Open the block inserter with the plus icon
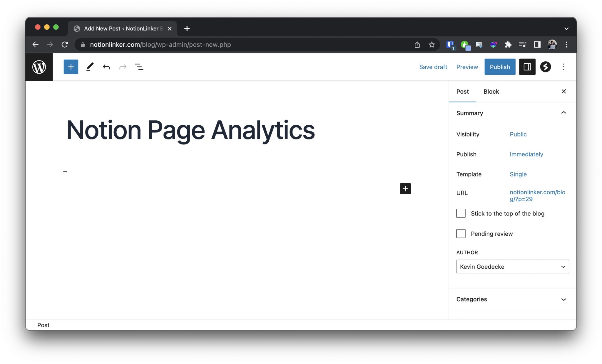The width and height of the screenshot is (602, 364). (71, 67)
